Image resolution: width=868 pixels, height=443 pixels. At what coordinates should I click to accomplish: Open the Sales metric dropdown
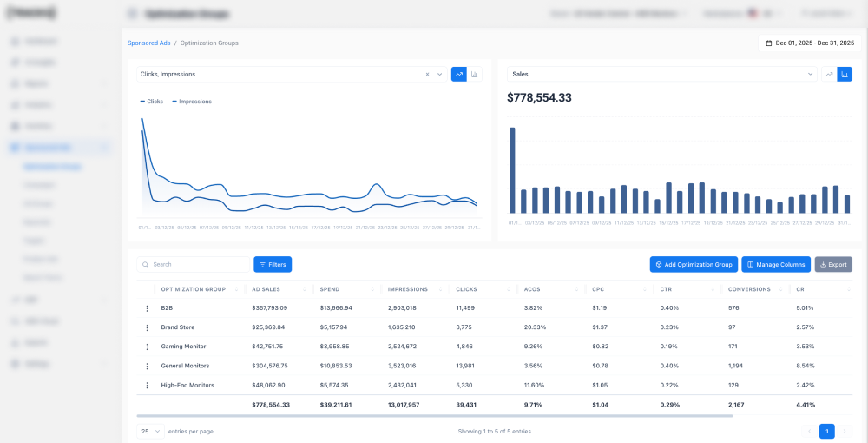(662, 74)
